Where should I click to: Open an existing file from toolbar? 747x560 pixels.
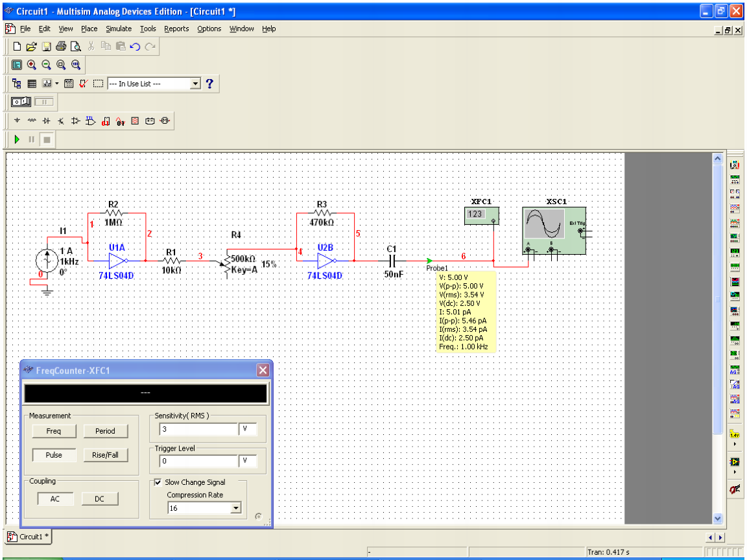[x=31, y=46]
